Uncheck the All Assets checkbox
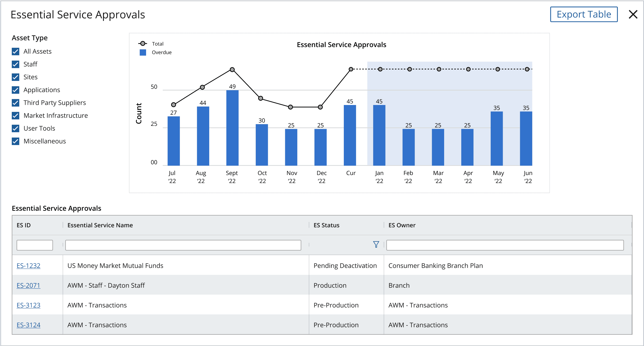The width and height of the screenshot is (644, 346). pos(16,52)
